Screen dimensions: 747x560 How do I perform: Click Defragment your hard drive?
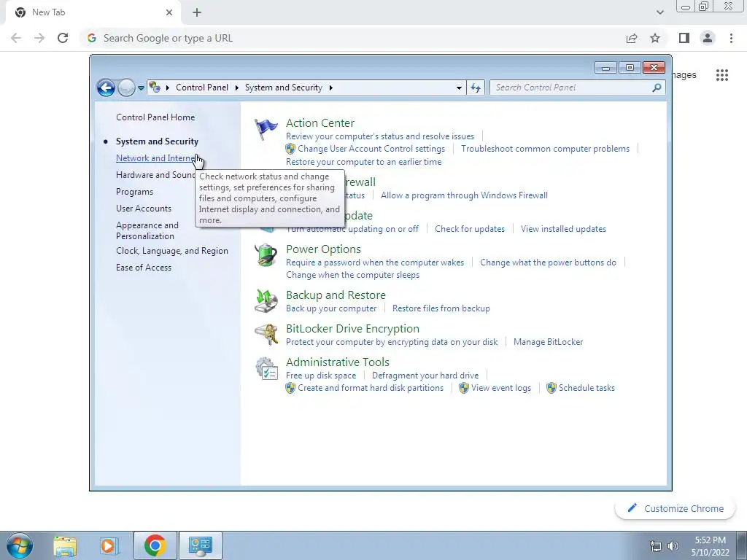coord(425,376)
